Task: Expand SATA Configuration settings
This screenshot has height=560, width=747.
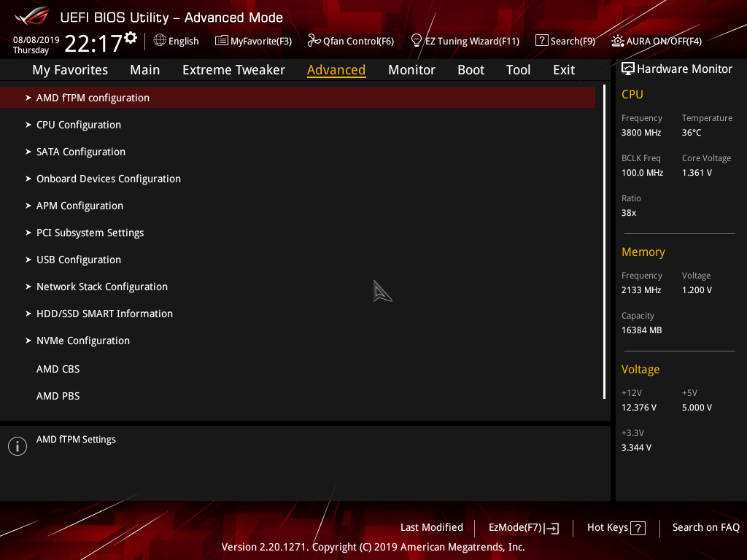Action: coord(80,152)
